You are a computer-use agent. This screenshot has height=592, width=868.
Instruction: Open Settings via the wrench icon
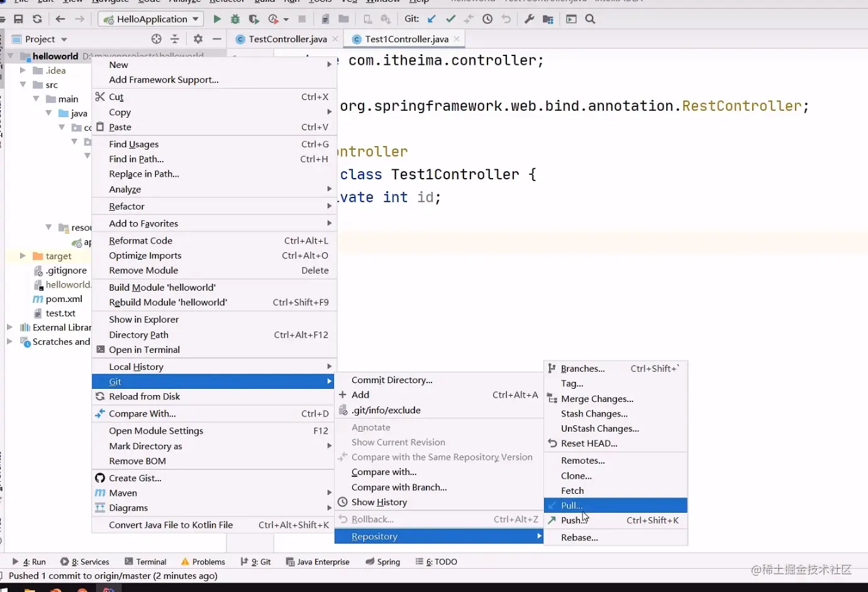pos(529,19)
